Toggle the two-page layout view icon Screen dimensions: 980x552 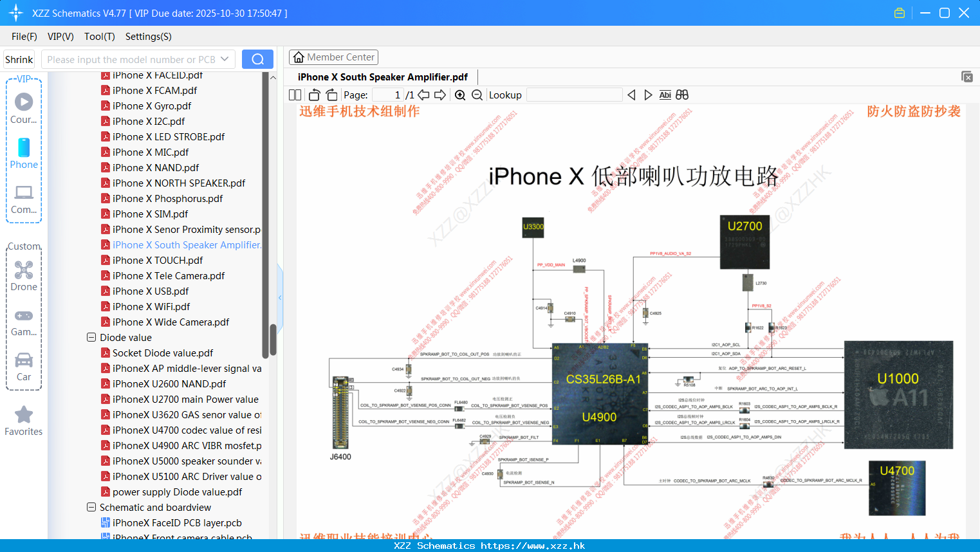coord(295,95)
